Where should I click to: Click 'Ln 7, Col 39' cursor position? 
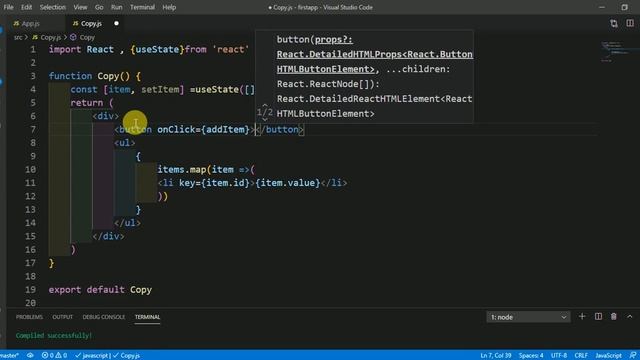click(496, 356)
